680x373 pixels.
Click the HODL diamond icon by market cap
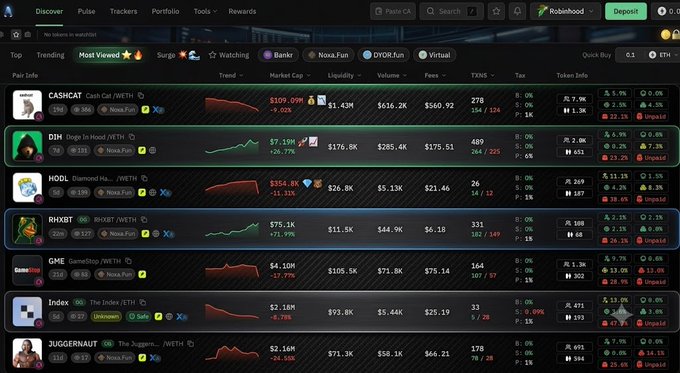tap(307, 183)
